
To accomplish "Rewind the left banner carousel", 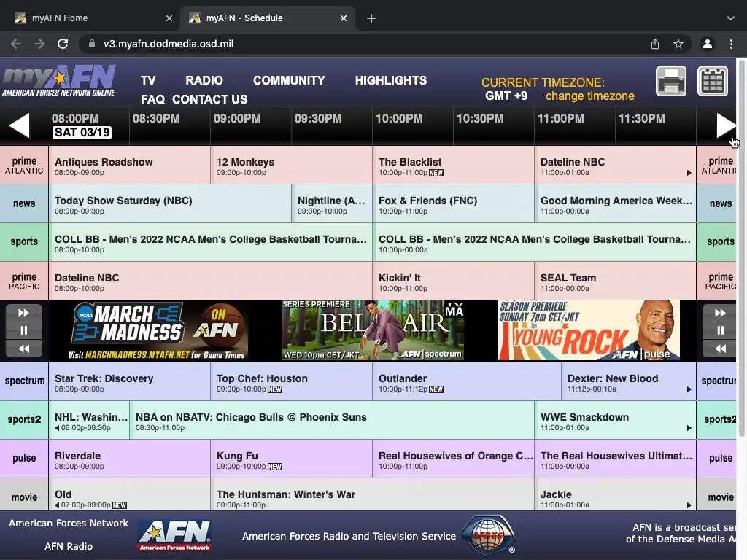I will point(24,349).
